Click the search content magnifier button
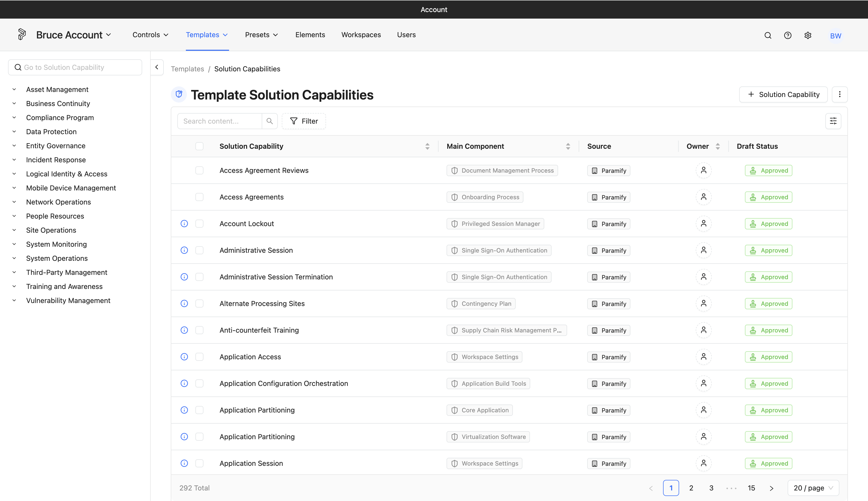 pyautogui.click(x=269, y=121)
